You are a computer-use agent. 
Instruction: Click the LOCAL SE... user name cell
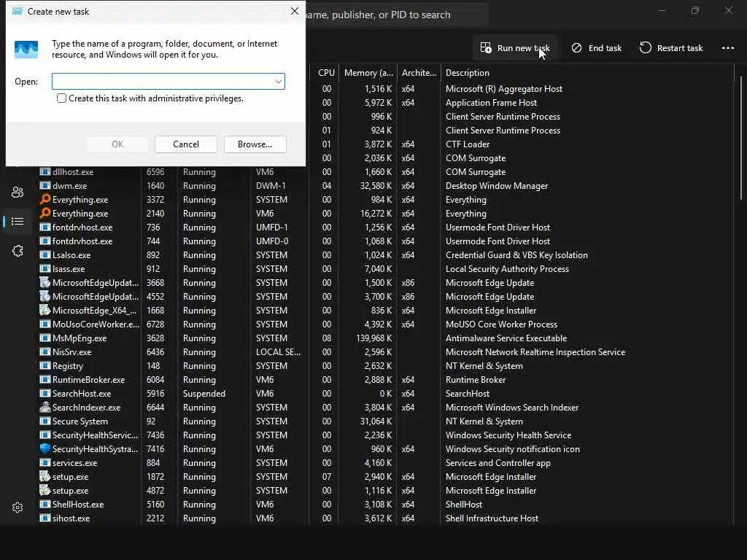coord(278,352)
